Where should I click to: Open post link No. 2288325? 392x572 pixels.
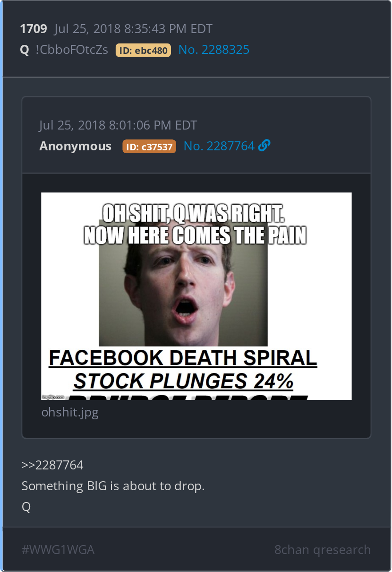coord(214,50)
